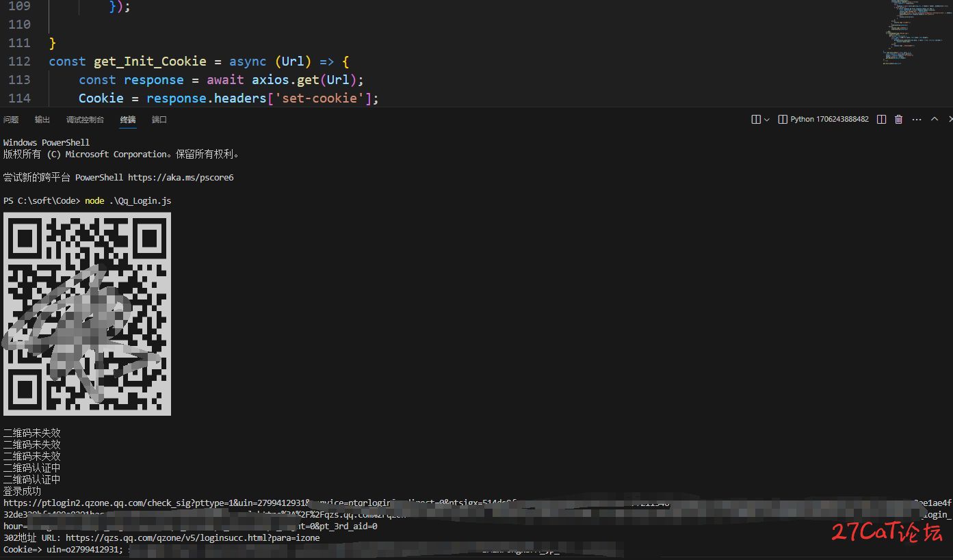The width and height of the screenshot is (953, 560).
Task: Open the qzs.qq.com loginsucc.html URL
Action: pyautogui.click(x=193, y=537)
